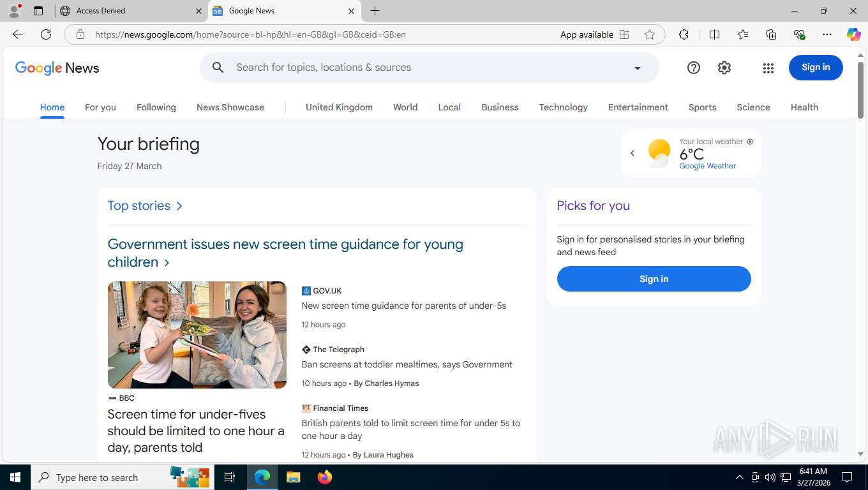This screenshot has height=490, width=868.
Task: Open the For you tab
Action: pyautogui.click(x=100, y=107)
